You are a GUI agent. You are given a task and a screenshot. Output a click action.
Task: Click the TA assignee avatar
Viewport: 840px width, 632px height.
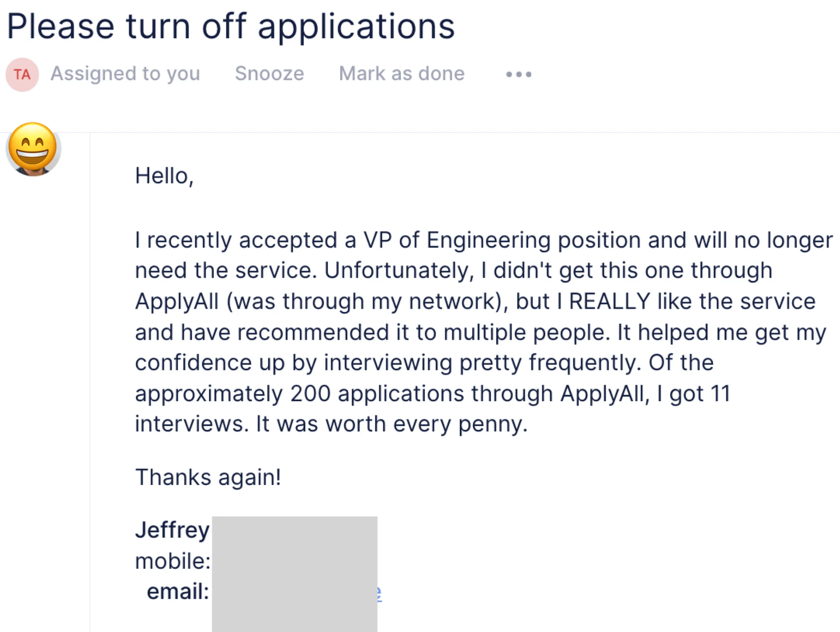coord(22,74)
